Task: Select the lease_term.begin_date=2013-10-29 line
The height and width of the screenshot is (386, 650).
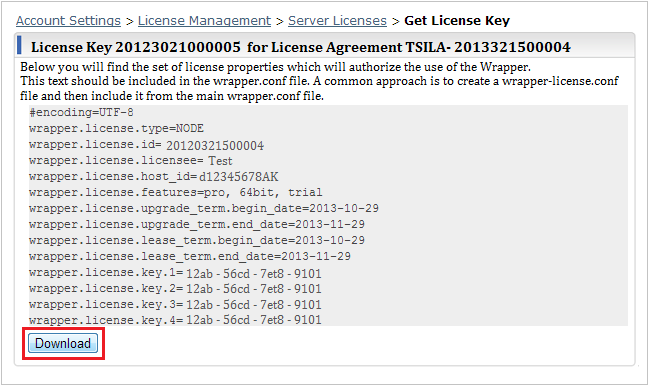Action: coord(197,240)
